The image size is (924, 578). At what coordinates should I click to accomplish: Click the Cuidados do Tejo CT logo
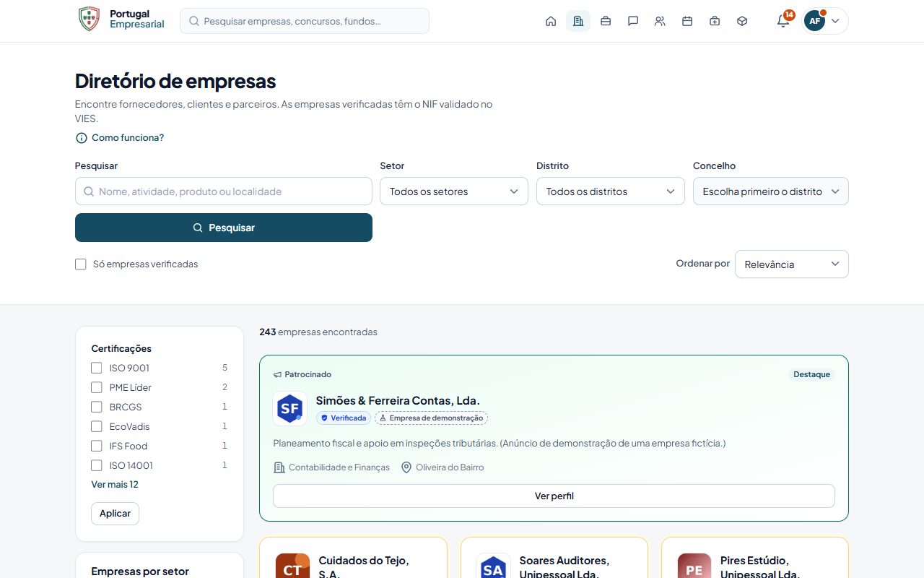[292, 566]
